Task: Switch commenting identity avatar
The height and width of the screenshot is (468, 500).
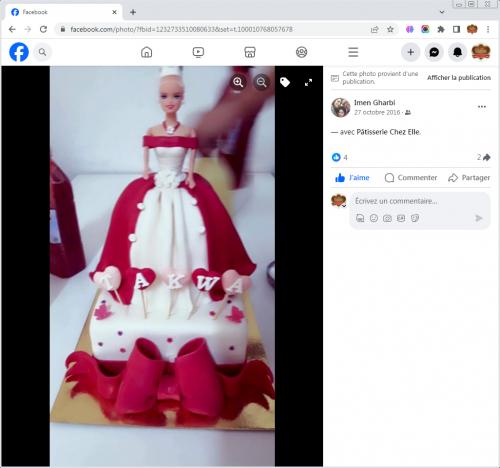Action: point(339,201)
